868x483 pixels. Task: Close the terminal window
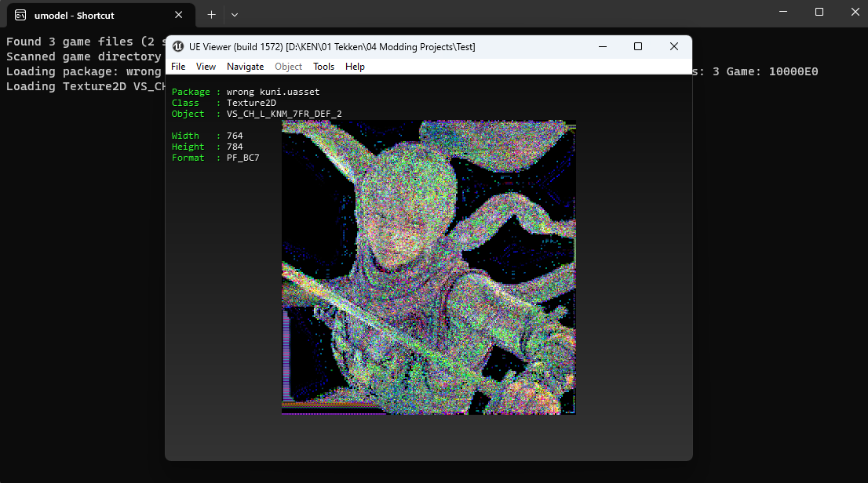[x=855, y=12]
